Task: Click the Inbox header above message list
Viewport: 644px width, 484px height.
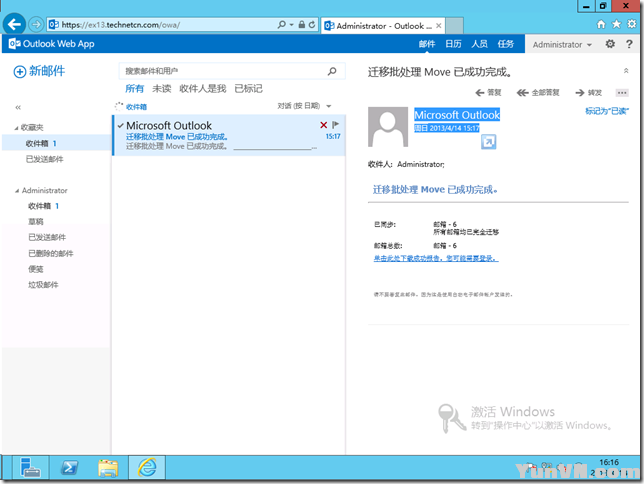Action: tap(136, 107)
